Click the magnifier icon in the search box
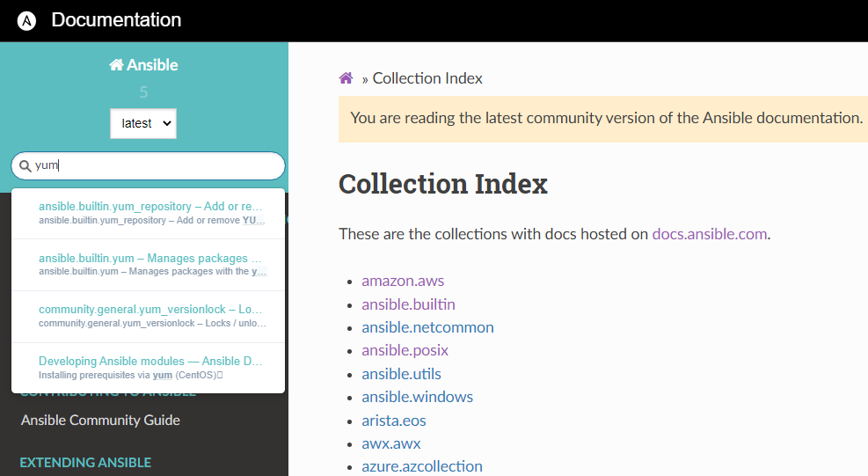 [x=25, y=165]
